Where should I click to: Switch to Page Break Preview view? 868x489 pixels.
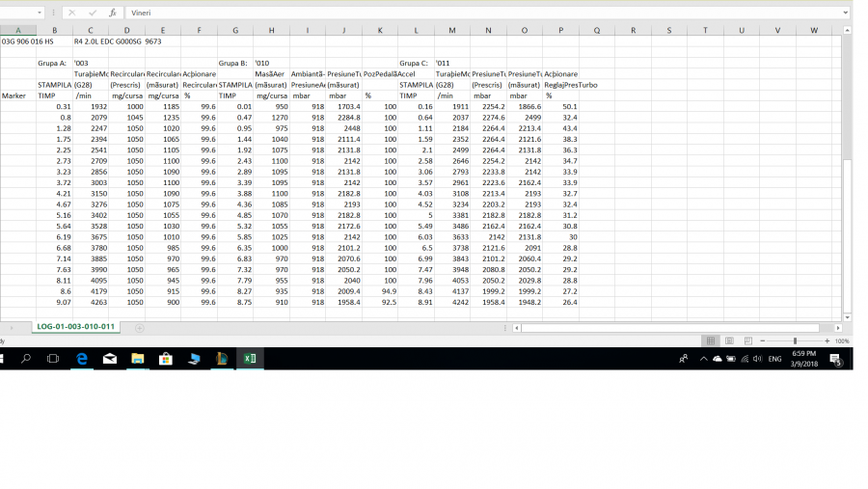coord(747,340)
